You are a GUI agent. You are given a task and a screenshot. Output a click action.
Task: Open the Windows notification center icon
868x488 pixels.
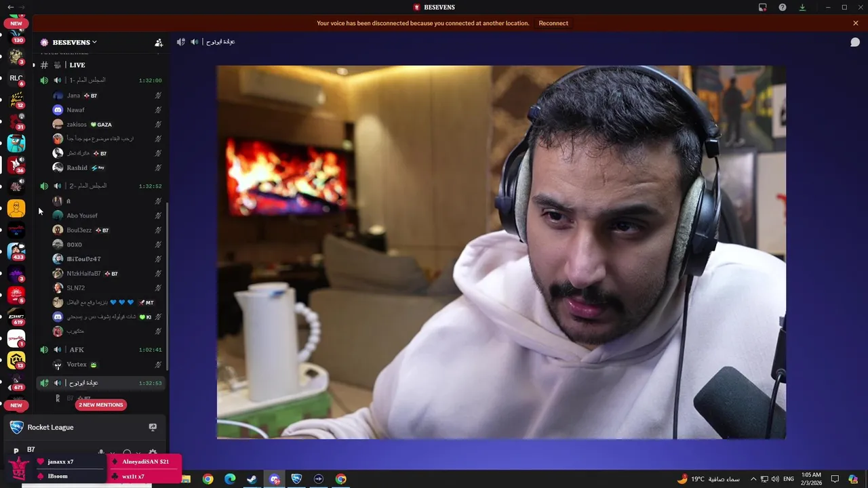tap(835, 479)
